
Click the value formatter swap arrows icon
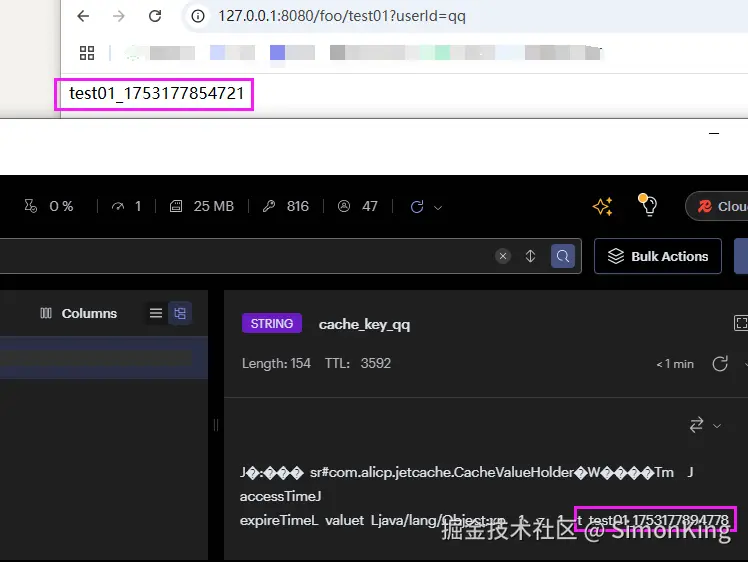[x=696, y=425]
